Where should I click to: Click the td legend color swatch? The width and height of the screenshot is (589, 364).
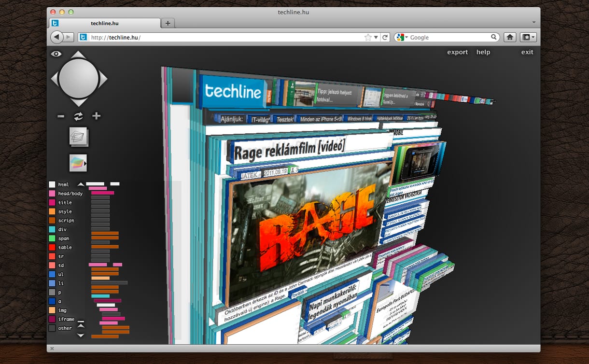tap(52, 266)
